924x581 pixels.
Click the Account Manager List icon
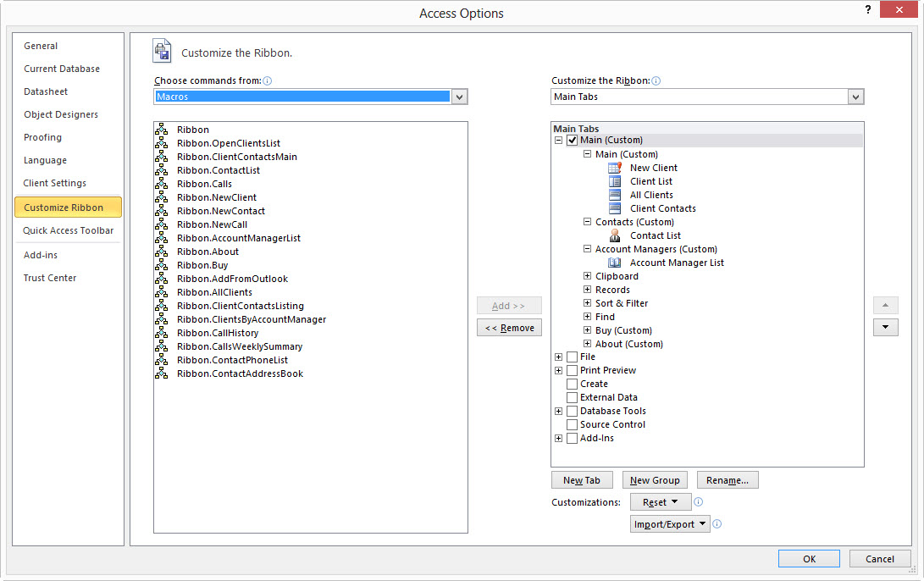tap(614, 263)
